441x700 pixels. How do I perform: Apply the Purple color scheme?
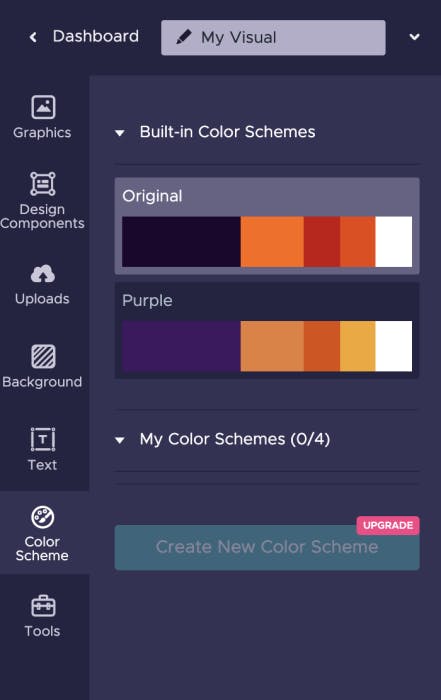pos(267,330)
